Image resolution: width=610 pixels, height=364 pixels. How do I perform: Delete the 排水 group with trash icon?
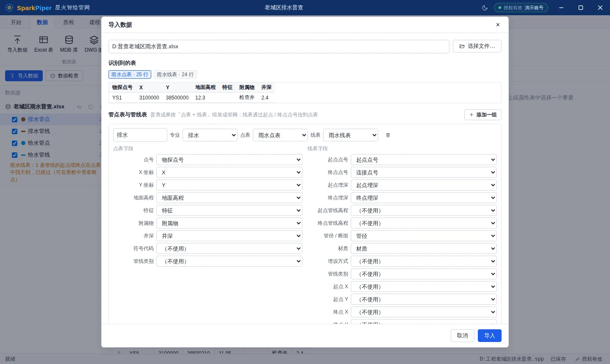tap(388, 135)
